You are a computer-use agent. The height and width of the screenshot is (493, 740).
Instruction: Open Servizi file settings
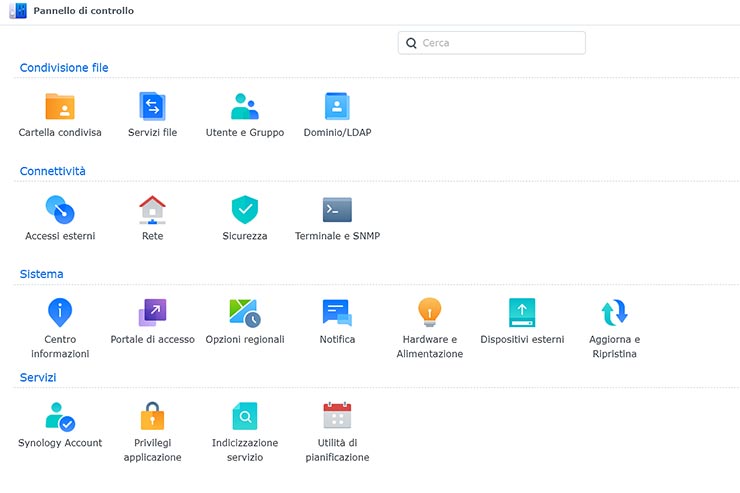pyautogui.click(x=152, y=107)
